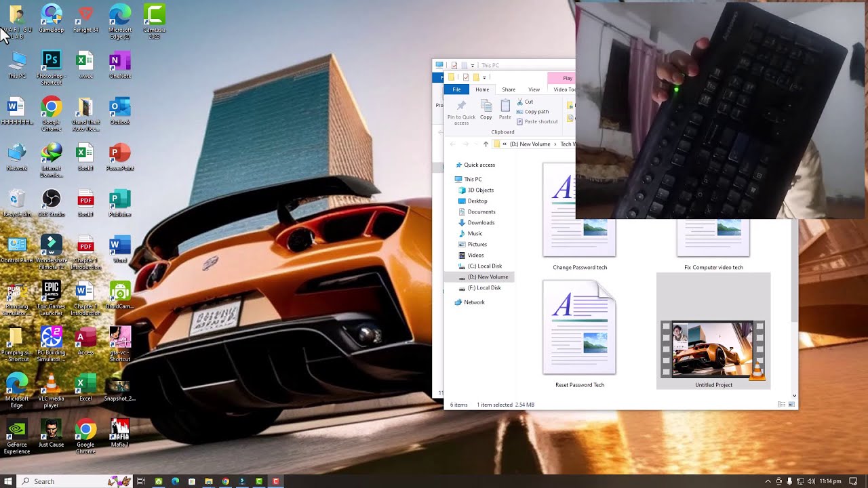Show hidden system tray icons
Screen dimensions: 868x488
(x=768, y=481)
